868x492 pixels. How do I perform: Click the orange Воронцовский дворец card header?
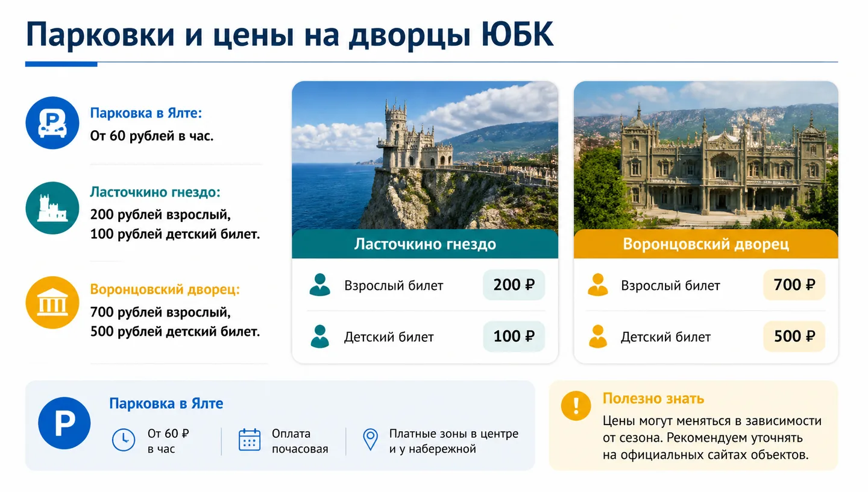pos(706,244)
